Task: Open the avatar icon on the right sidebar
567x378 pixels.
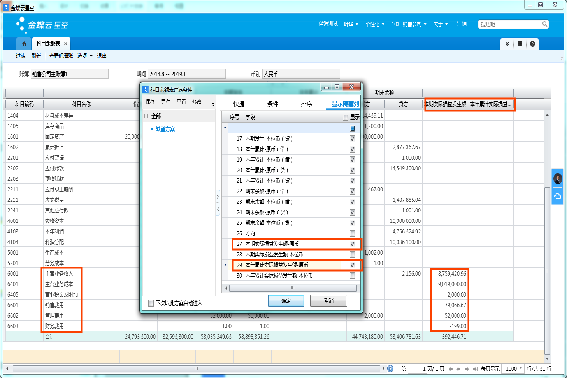Action: coord(558,178)
